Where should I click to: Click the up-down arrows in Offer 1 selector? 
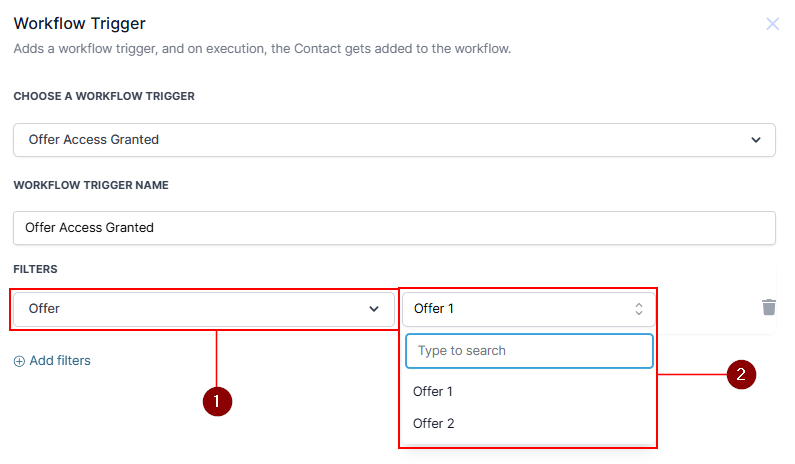[x=639, y=309]
